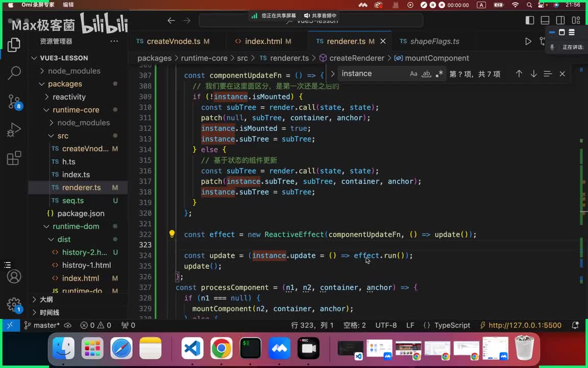
Task: Open the Customize Layout icon
Action: coord(576,20)
